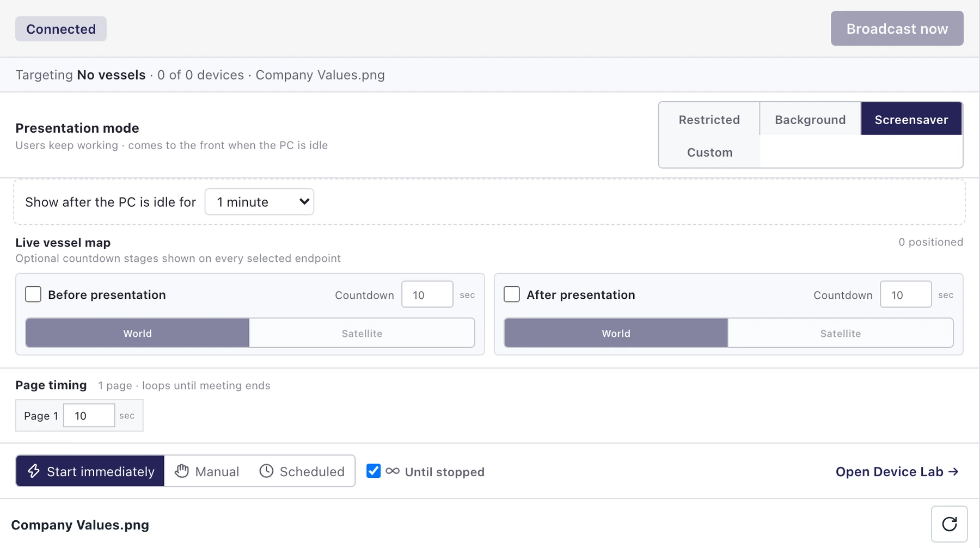Image resolution: width=980 pixels, height=548 pixels.
Task: Click the targeting summary text 'No vessels'
Action: 112,75
